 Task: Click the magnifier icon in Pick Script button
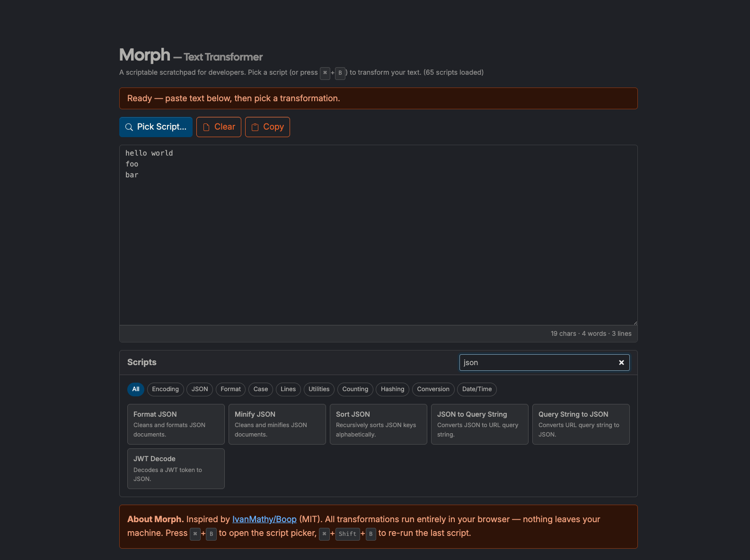tap(129, 127)
